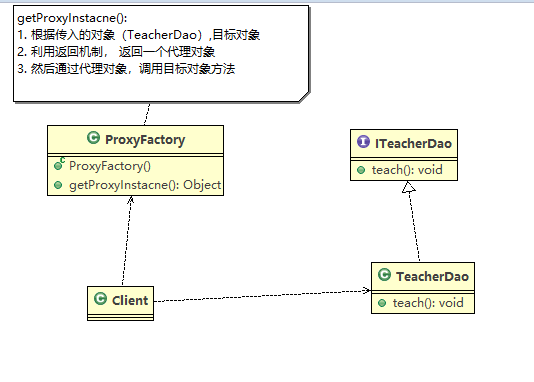Click note line 2 about 返回机制
This screenshot has height=382, width=534.
116,52
